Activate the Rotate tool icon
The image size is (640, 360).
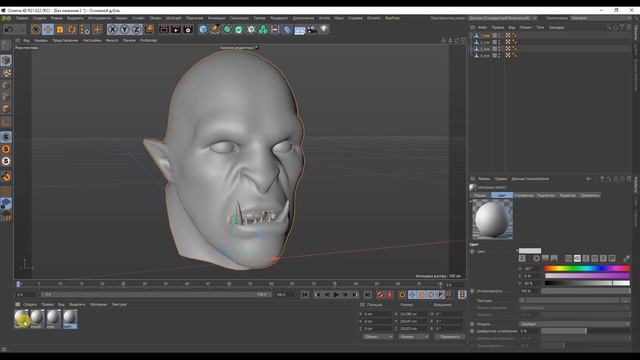tap(72, 29)
